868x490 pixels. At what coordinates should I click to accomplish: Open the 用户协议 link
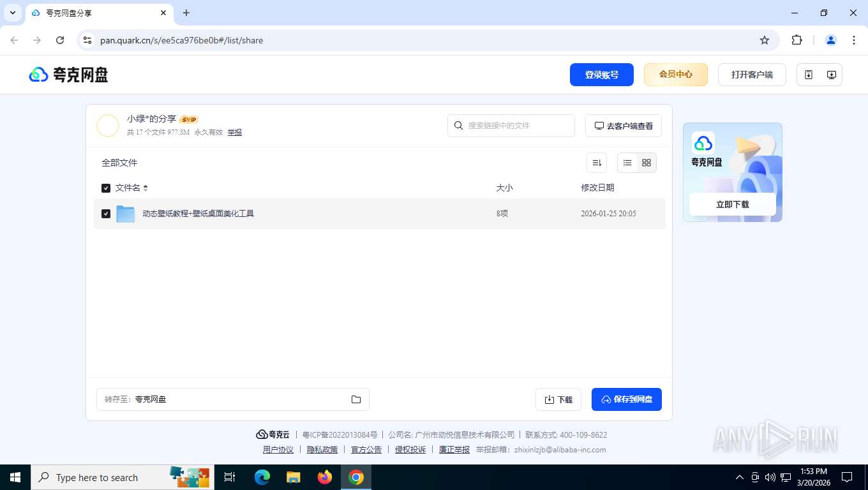278,450
